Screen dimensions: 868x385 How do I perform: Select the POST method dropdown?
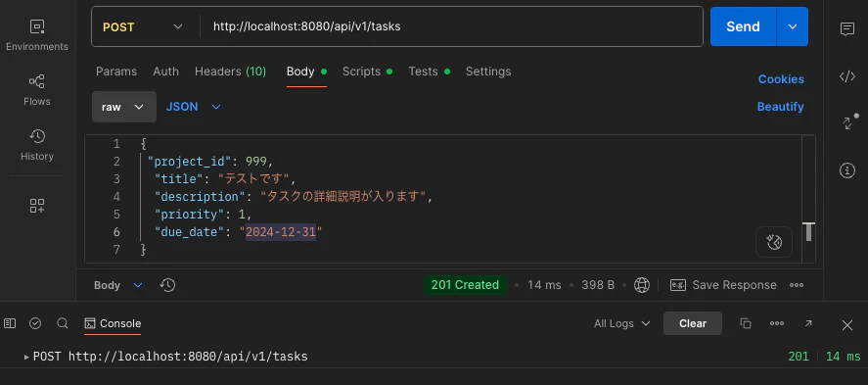click(x=142, y=26)
